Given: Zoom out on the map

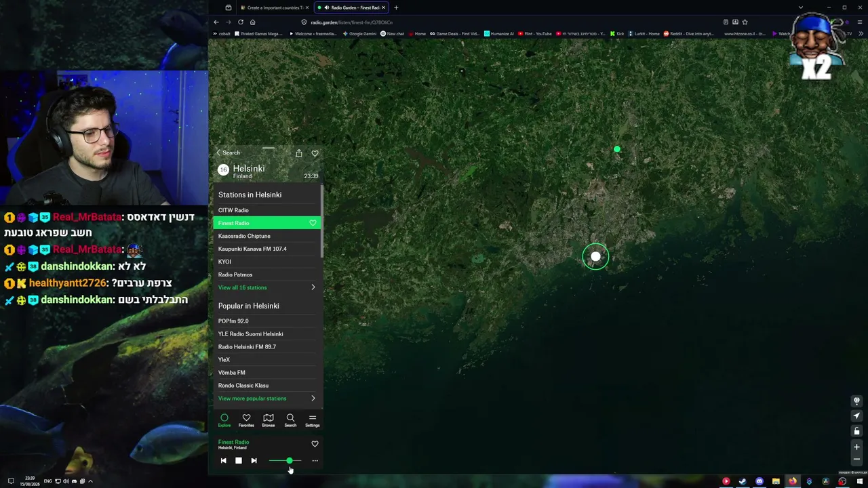Looking at the screenshot, I should (x=856, y=460).
